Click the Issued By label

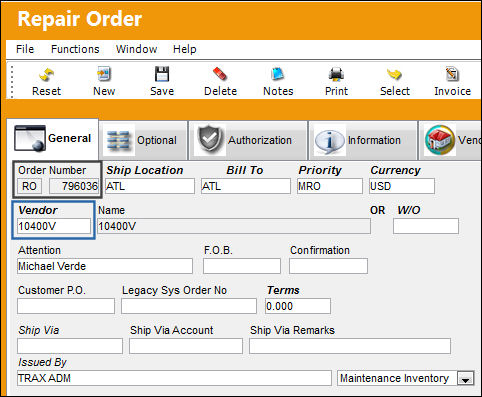tap(42, 362)
